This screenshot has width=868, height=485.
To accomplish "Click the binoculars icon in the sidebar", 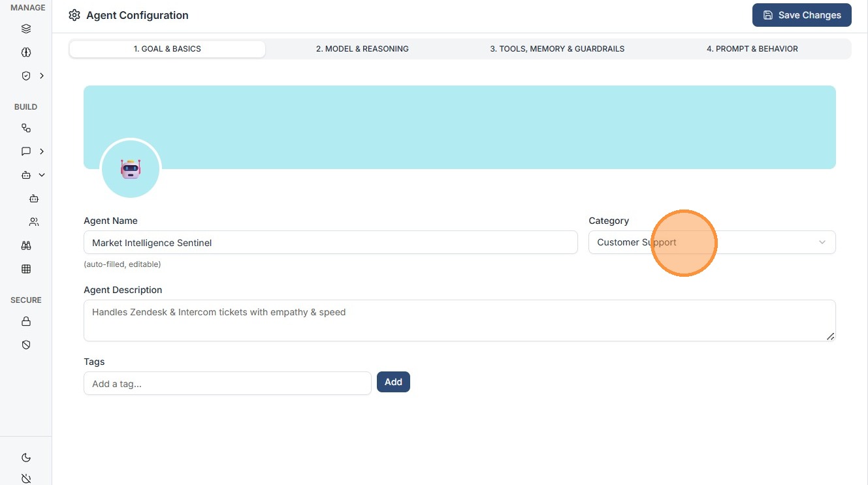I will tap(26, 245).
